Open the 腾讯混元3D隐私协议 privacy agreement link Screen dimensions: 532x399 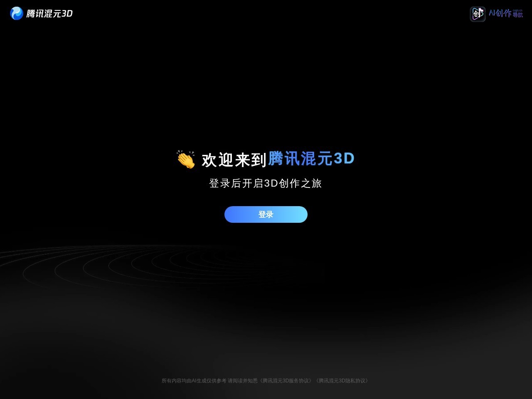coord(342,381)
